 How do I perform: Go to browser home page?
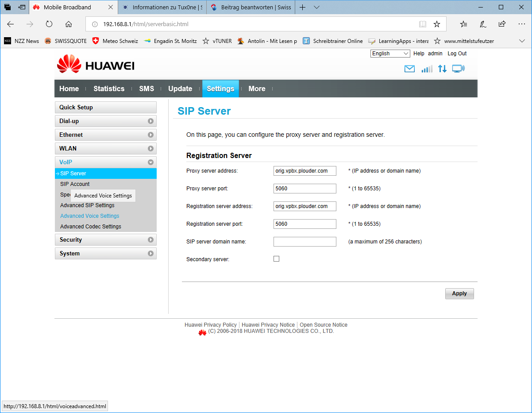tap(68, 24)
